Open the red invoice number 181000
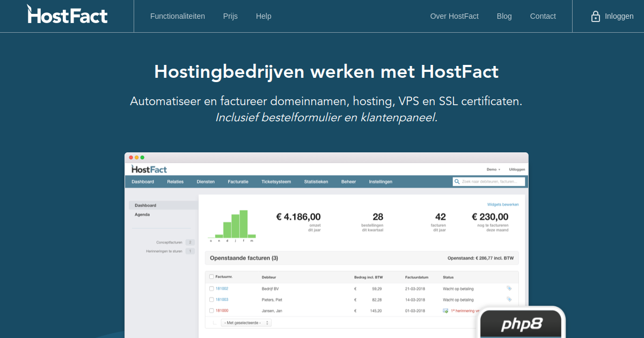Screen dimensions: 644x338 pos(222,311)
